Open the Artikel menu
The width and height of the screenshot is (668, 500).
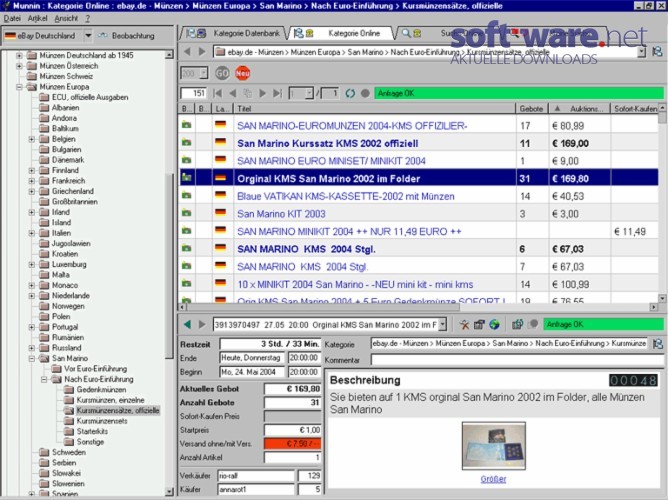[37, 18]
